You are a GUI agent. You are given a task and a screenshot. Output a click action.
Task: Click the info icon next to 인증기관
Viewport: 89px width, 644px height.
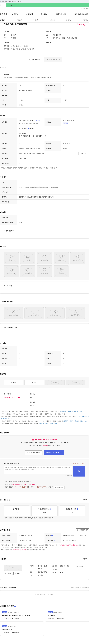pyautogui.click(x=52, y=535)
